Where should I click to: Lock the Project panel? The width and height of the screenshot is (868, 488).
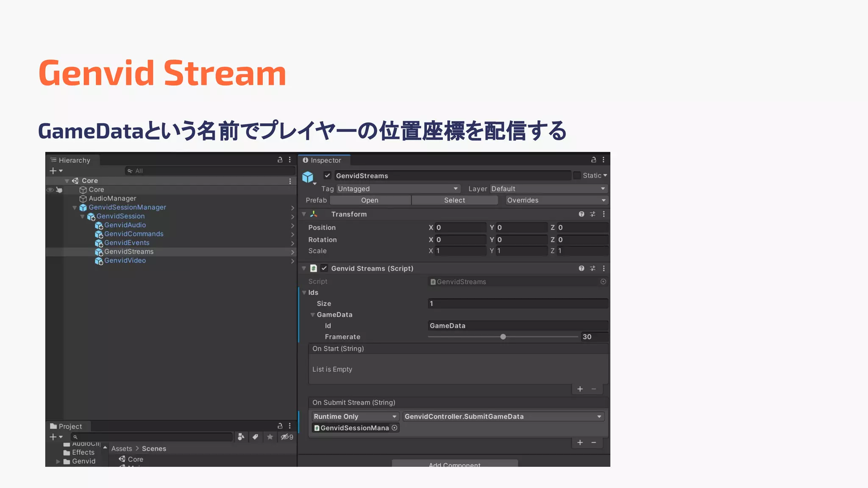pyautogui.click(x=280, y=426)
